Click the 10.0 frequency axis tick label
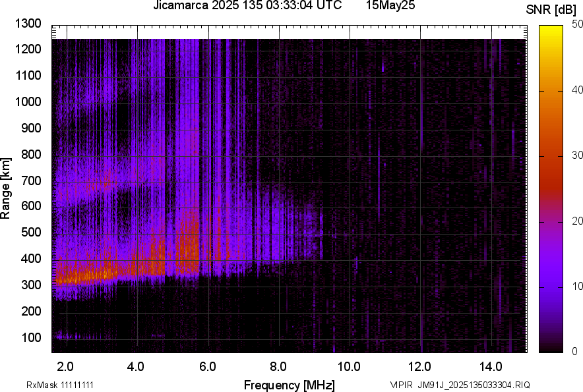The height and width of the screenshot is (392, 583). point(349,366)
